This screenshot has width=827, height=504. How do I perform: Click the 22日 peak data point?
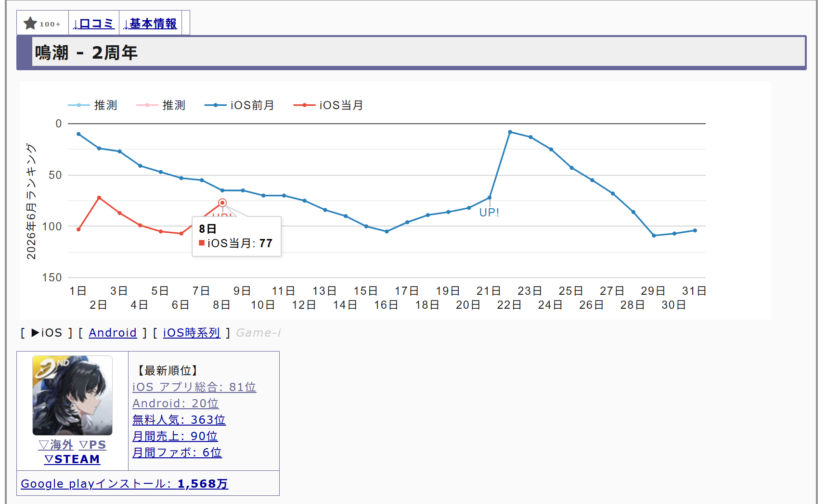(x=510, y=132)
